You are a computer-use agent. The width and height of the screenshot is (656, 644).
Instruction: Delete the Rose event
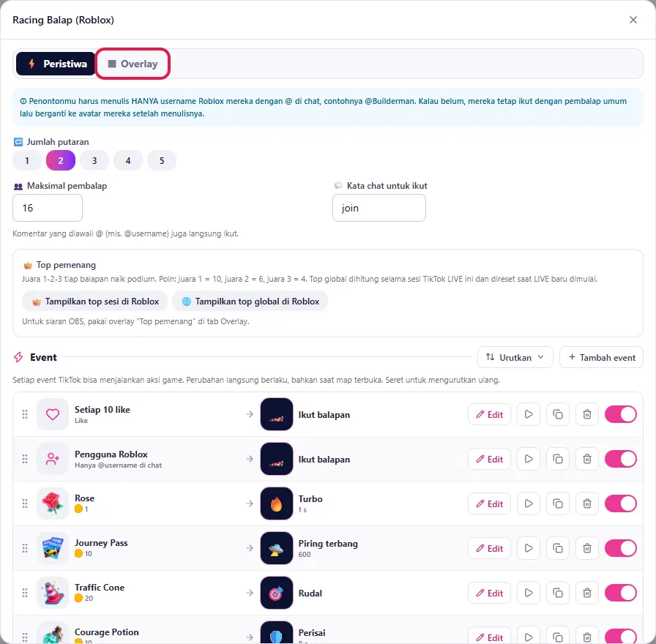[587, 504]
